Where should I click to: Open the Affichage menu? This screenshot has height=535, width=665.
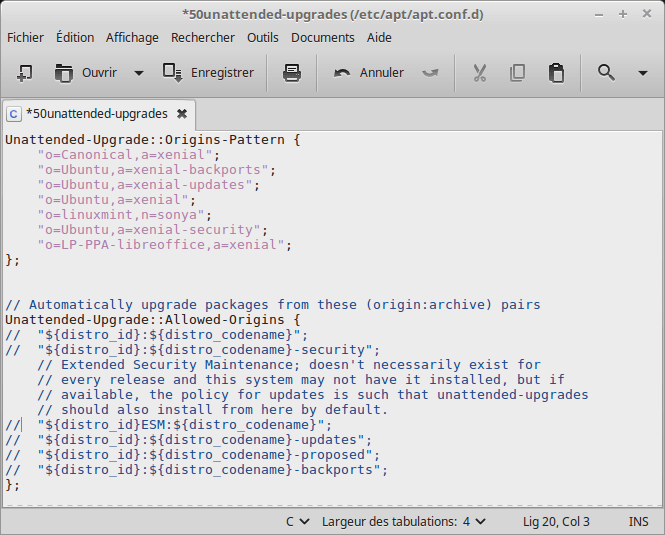[132, 37]
